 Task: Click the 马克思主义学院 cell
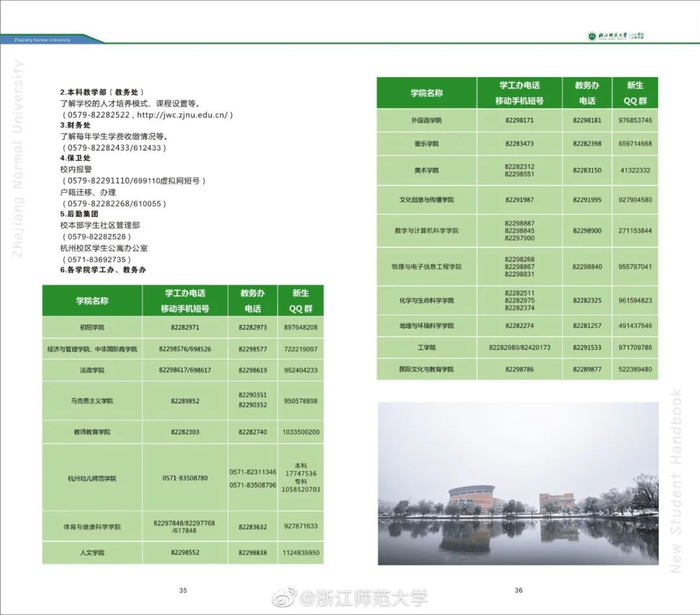(92, 401)
